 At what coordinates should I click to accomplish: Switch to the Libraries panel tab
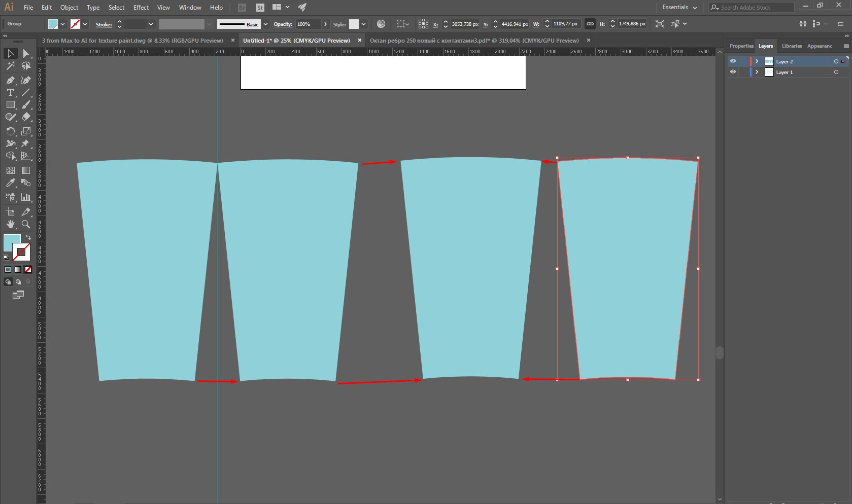pyautogui.click(x=791, y=46)
